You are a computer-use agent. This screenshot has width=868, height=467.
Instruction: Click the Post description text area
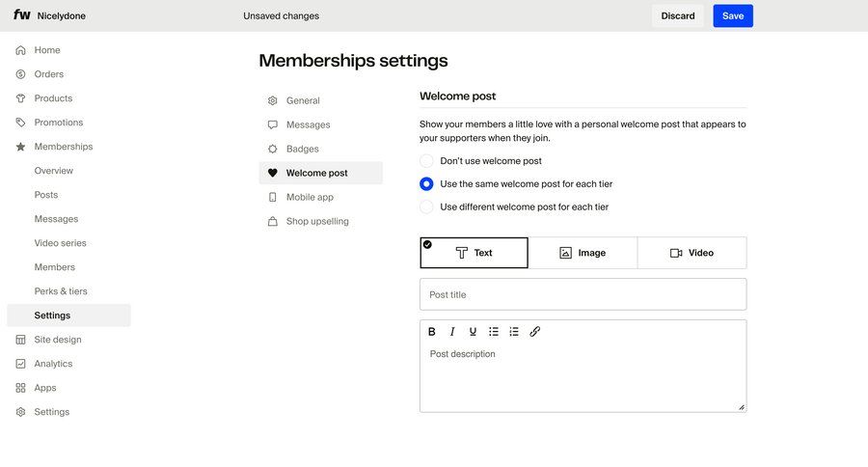pos(583,378)
